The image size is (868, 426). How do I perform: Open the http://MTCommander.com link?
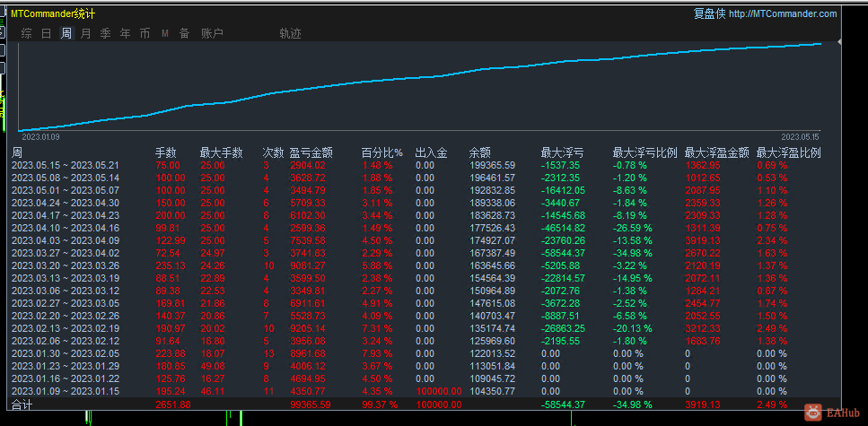pos(783,13)
